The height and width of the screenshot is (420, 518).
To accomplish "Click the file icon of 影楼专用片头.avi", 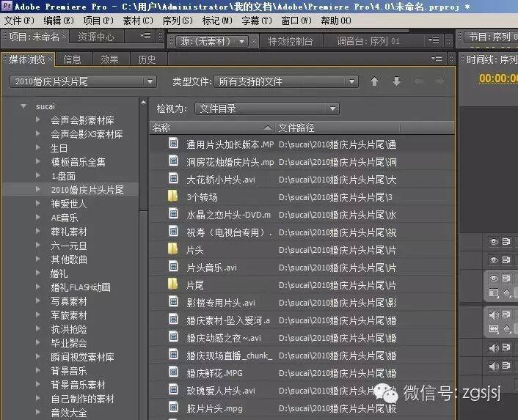I will (173, 301).
